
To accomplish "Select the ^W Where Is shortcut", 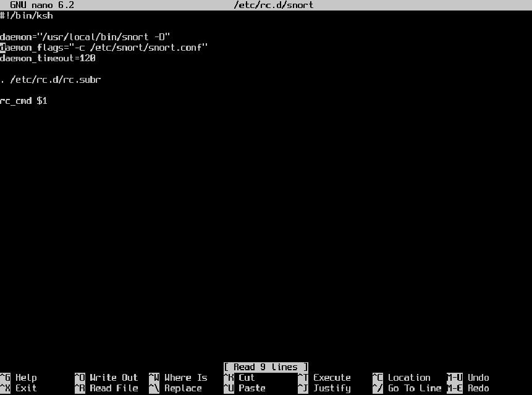I will point(178,378).
